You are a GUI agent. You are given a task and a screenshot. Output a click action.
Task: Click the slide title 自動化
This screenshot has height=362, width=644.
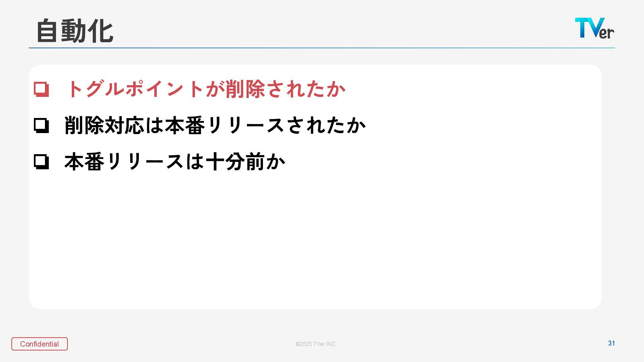(x=75, y=31)
